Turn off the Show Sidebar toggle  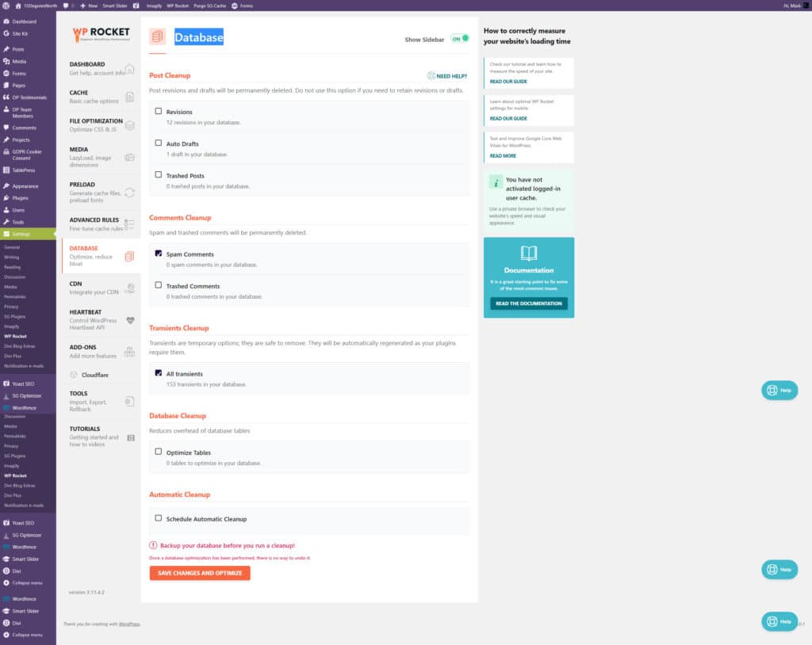pos(460,39)
